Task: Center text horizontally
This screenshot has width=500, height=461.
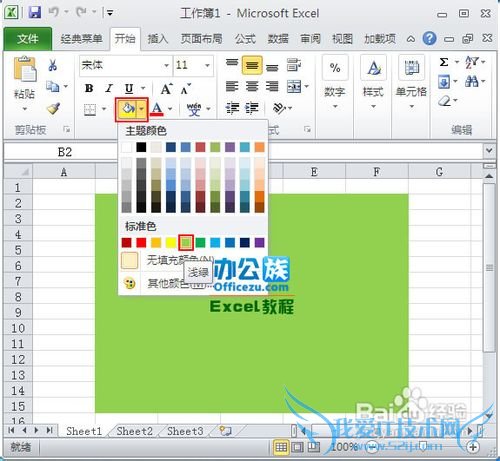Action: [x=252, y=87]
